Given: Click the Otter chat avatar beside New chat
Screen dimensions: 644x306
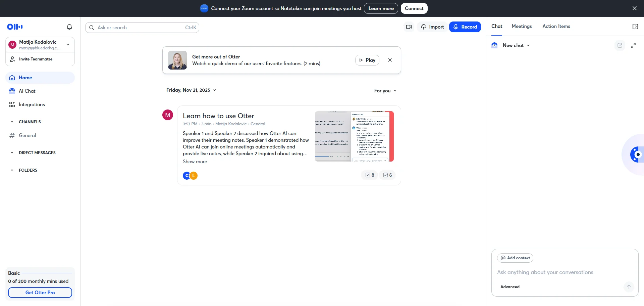Looking at the screenshot, I should [x=494, y=45].
